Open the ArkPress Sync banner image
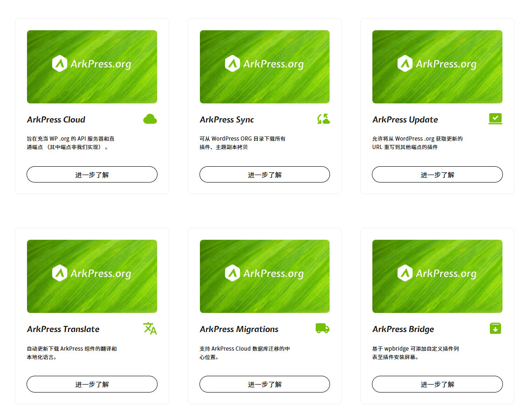Viewport: 529px width, 420px height. click(265, 67)
